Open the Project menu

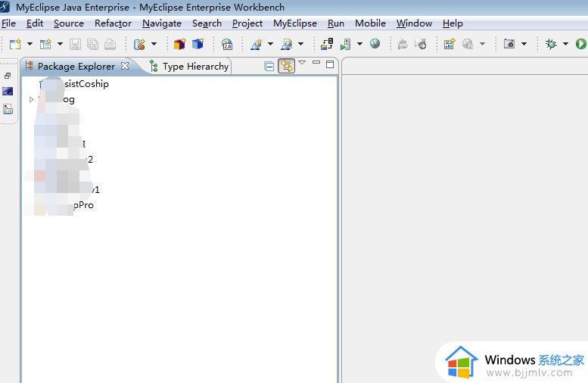pos(247,23)
